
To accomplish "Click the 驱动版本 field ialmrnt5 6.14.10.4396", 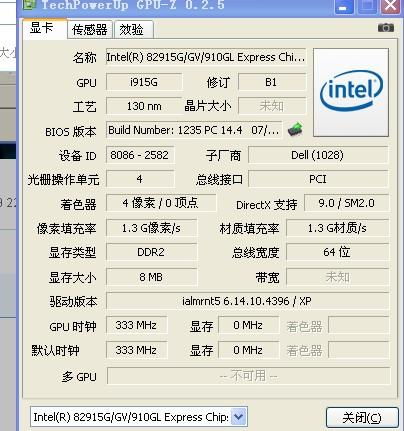I will coord(247,301).
